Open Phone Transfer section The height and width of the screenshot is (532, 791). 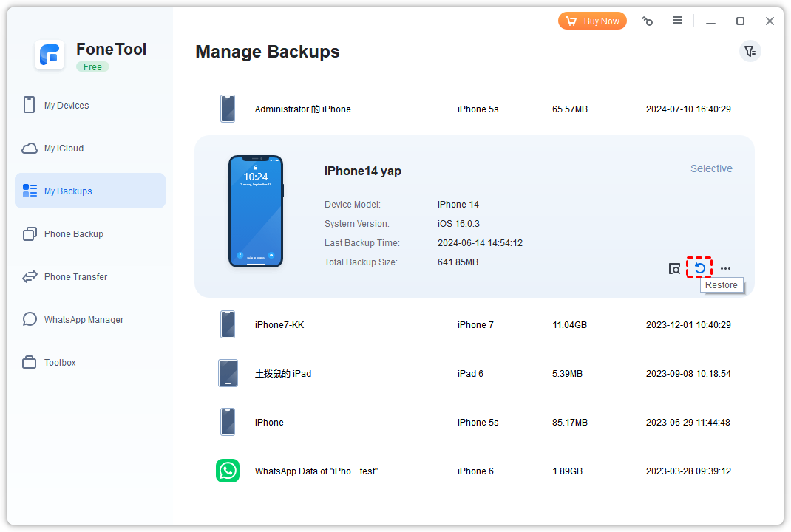tap(89, 277)
